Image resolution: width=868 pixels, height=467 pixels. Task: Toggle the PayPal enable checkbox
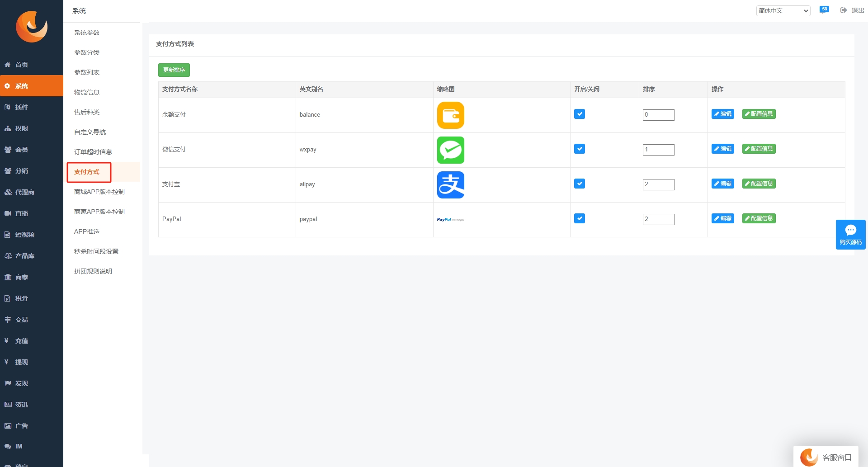coord(580,218)
